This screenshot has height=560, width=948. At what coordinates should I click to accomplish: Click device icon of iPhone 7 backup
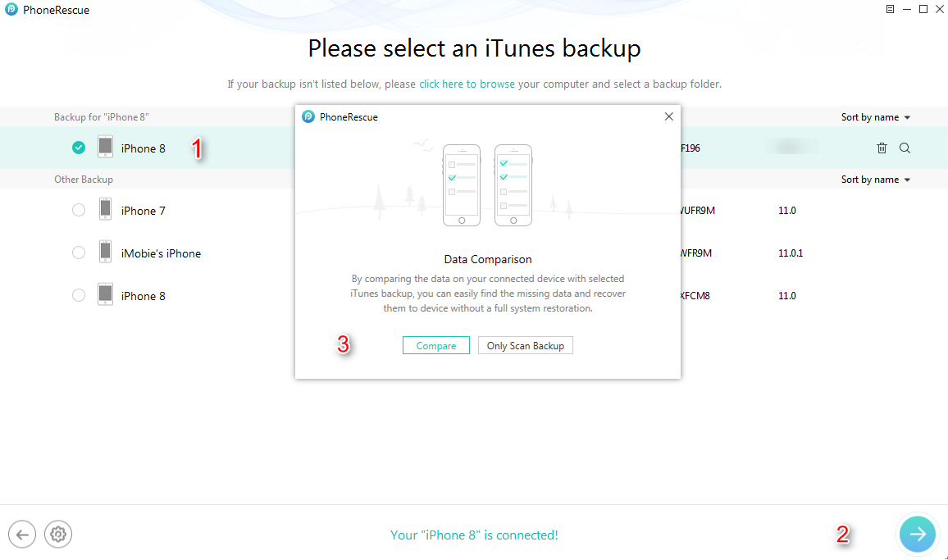click(x=105, y=209)
